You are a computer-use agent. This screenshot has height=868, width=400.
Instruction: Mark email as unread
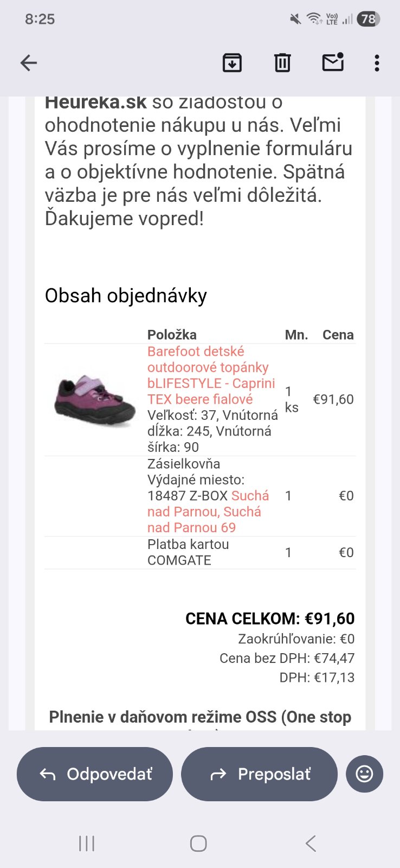click(333, 62)
